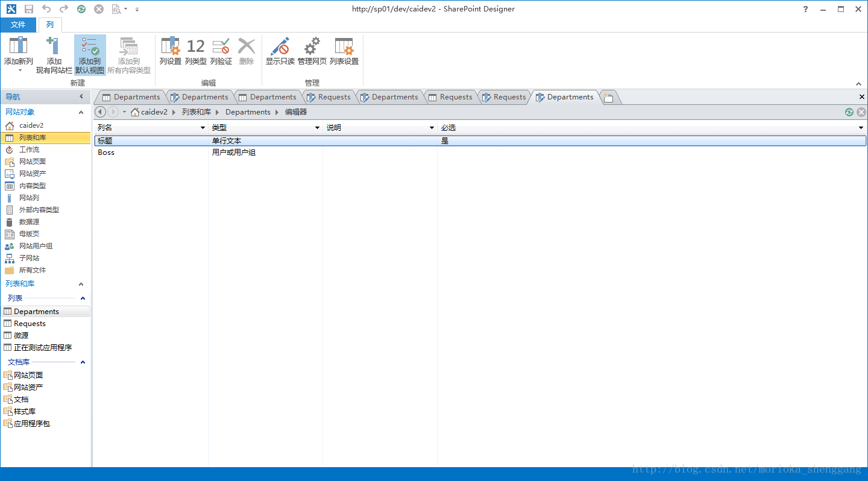This screenshot has width=868, height=481.
Task: Refresh using the breadcrumb bar green icon
Action: (x=849, y=112)
